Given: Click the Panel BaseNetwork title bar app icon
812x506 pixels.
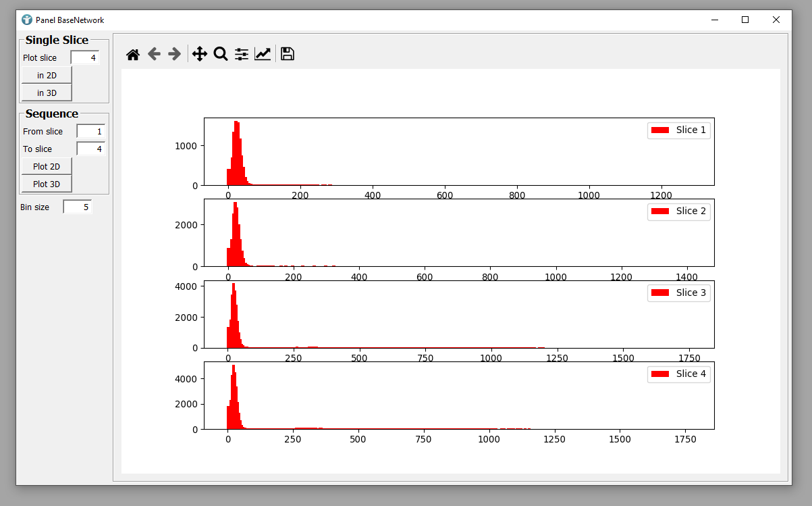Looking at the screenshot, I should [27, 20].
